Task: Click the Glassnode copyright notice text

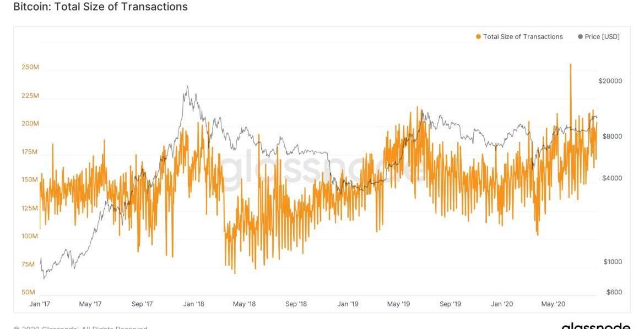Action: coord(80,327)
